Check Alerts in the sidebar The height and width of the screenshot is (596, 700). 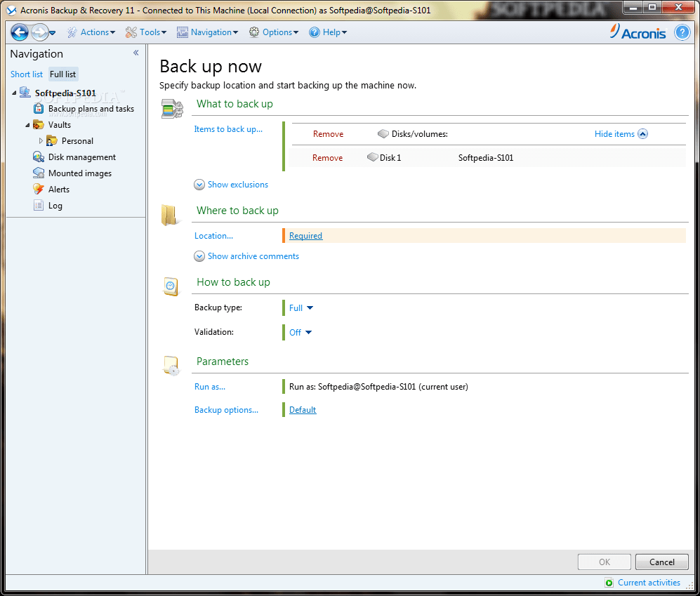click(60, 189)
